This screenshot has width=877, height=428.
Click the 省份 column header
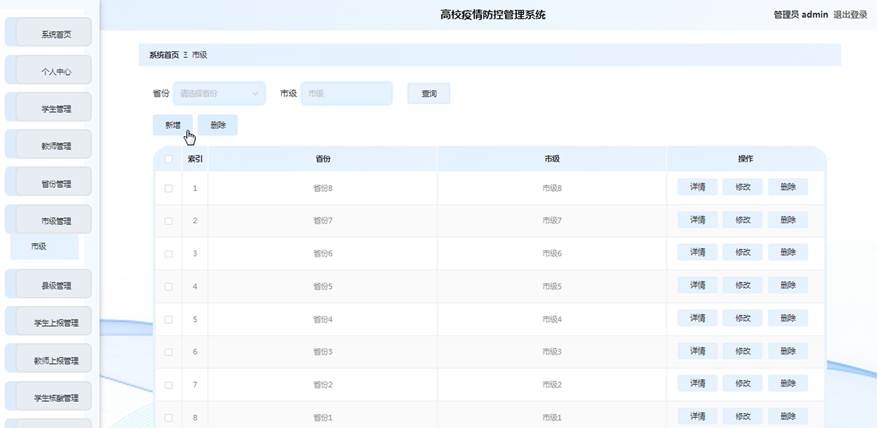tap(323, 159)
